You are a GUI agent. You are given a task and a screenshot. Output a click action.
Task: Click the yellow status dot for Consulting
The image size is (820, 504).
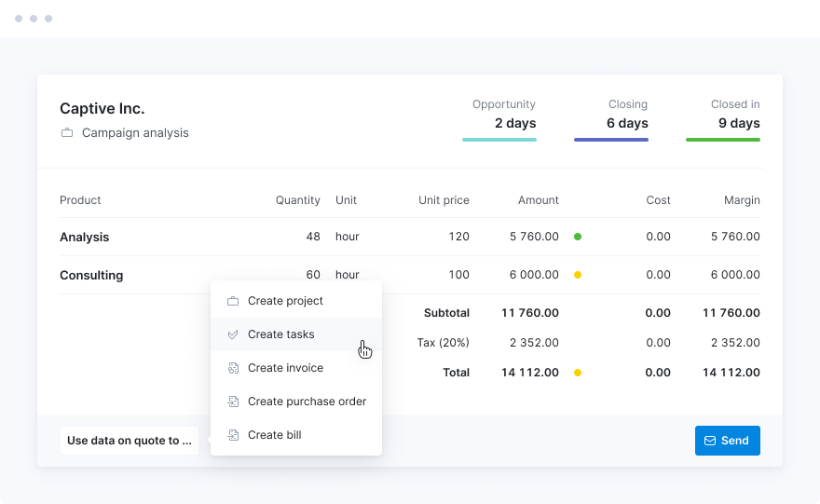point(578,275)
